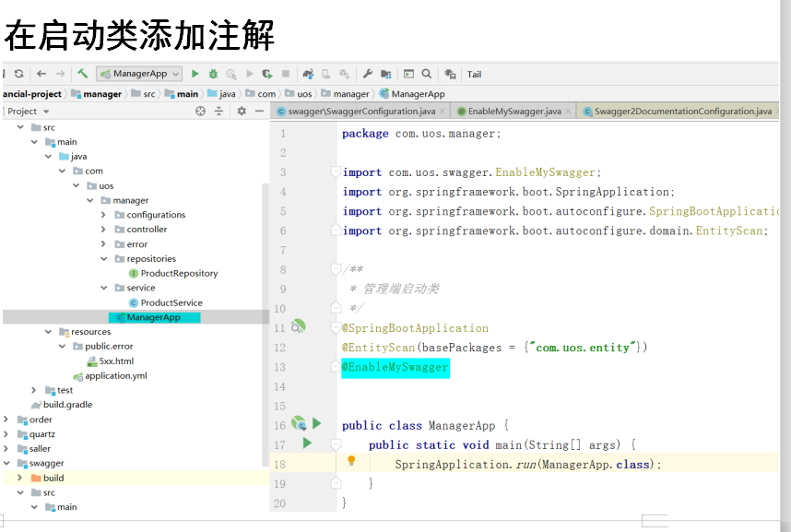
Task: Run ManagerApp with the green play button
Action: tap(195, 74)
